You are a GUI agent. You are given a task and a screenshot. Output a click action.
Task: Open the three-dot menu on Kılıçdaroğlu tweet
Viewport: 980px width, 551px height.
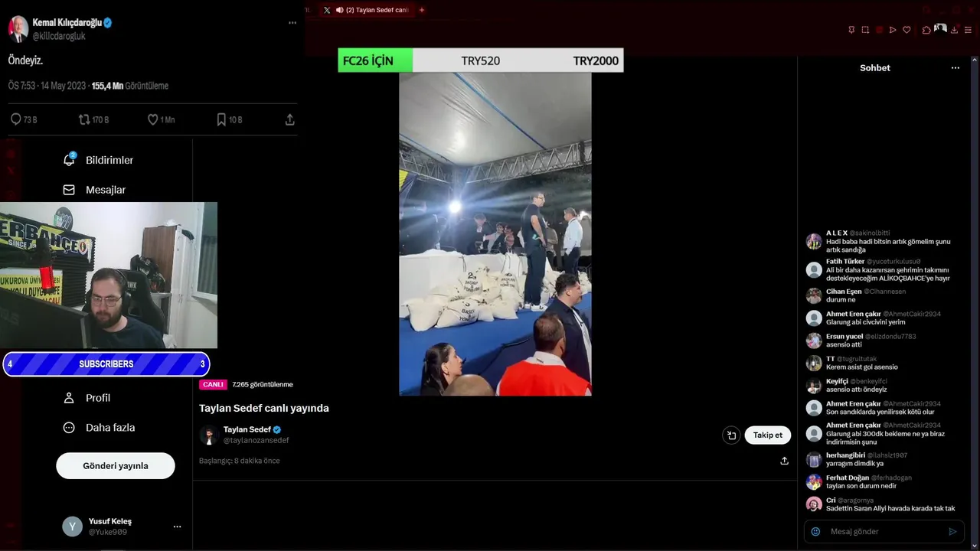tap(292, 23)
